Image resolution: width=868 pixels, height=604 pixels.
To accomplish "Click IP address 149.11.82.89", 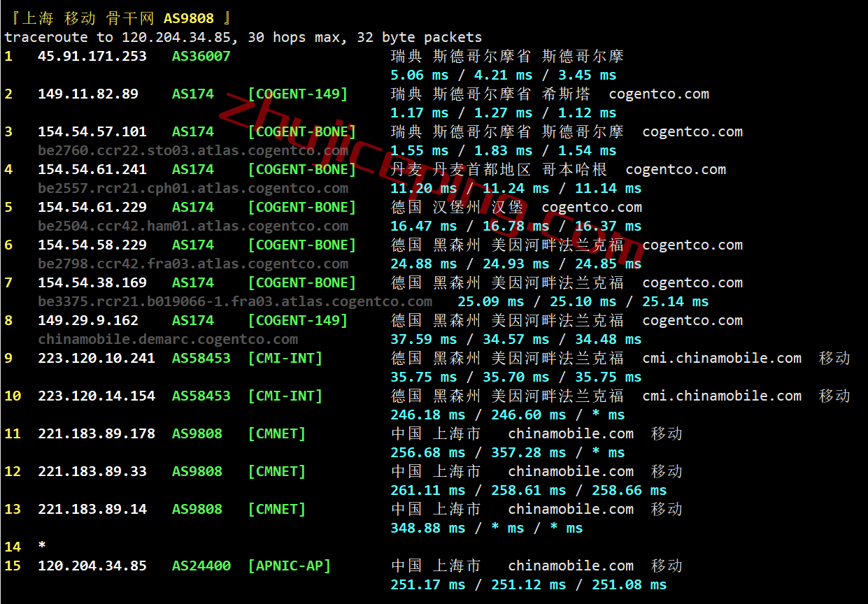I will coord(88,94).
